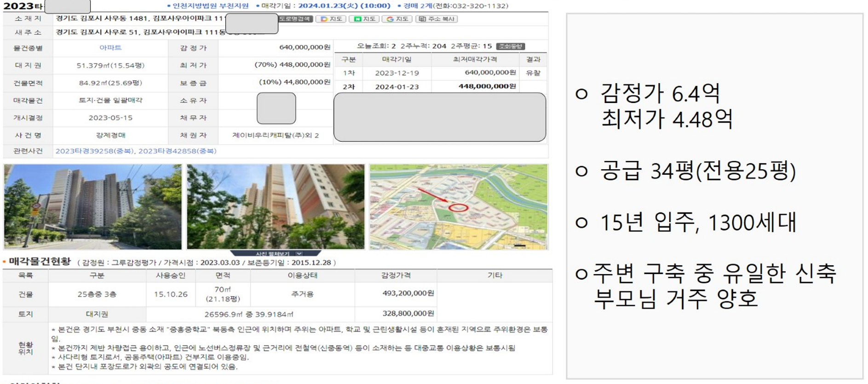Select the land area 26596.9㎡ 중 39.9184㎡
This screenshot has width=868, height=384.
coord(249,315)
